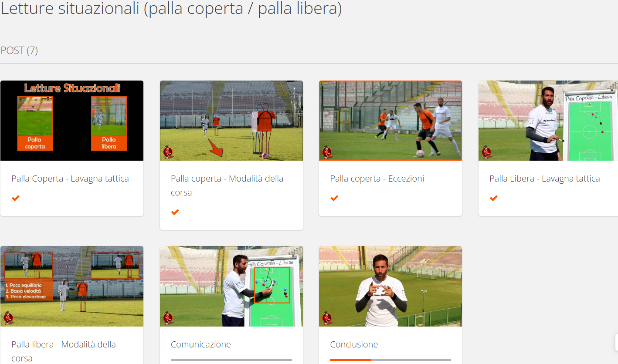The height and width of the screenshot is (364, 618).
Task: Click the logo badge on the Conclusione thumbnail
Action: pyautogui.click(x=327, y=318)
